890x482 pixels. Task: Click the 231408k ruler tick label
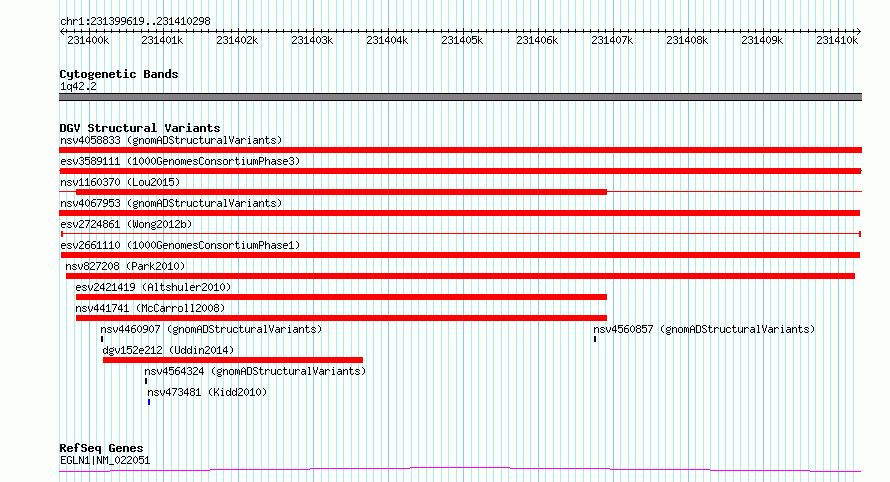(x=687, y=41)
